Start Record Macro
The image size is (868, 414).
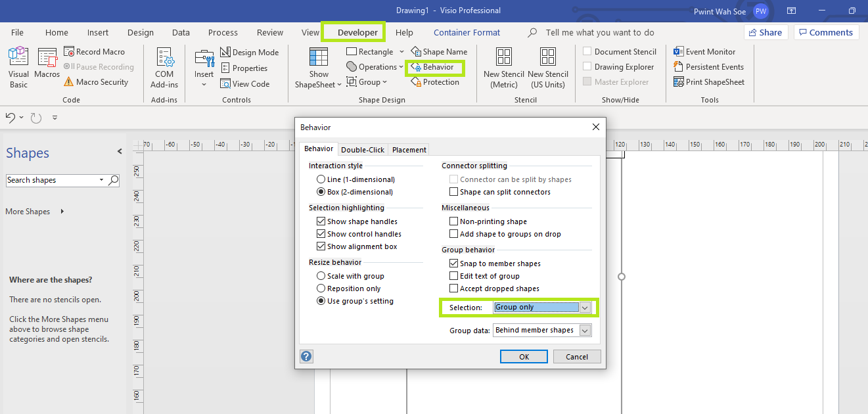[97, 51]
